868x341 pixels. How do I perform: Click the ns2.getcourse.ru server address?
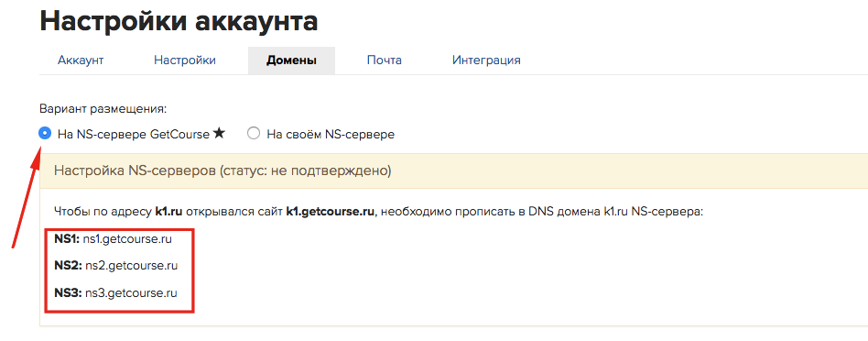click(x=131, y=266)
